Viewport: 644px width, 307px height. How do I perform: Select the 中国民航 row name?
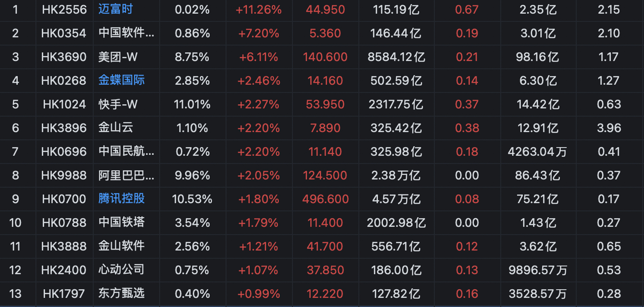pos(126,152)
